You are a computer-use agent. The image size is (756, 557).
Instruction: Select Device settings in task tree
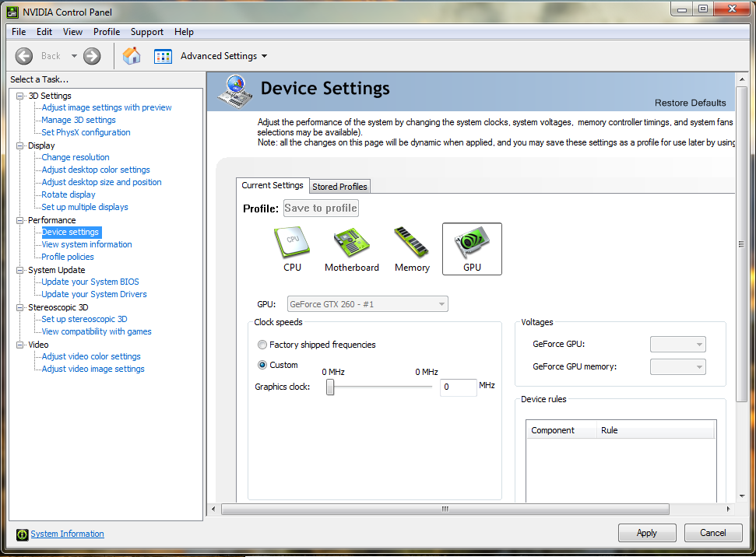click(70, 233)
